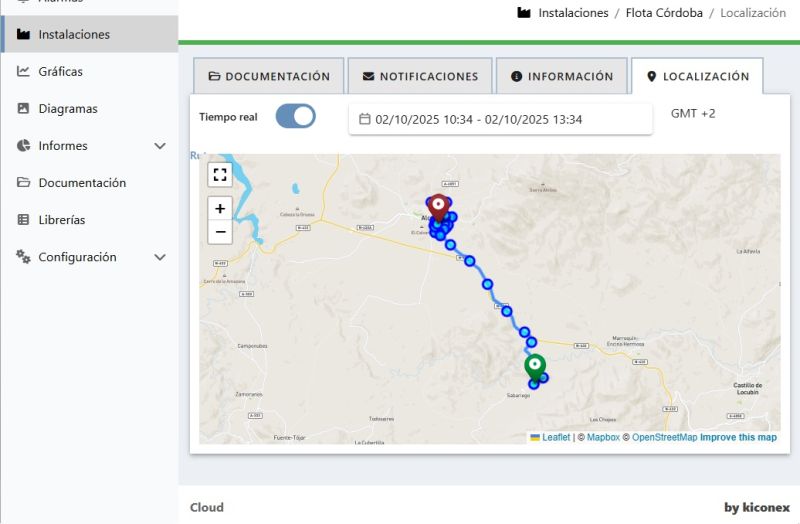
Task: Click the Configuración gears icon
Action: click(23, 256)
